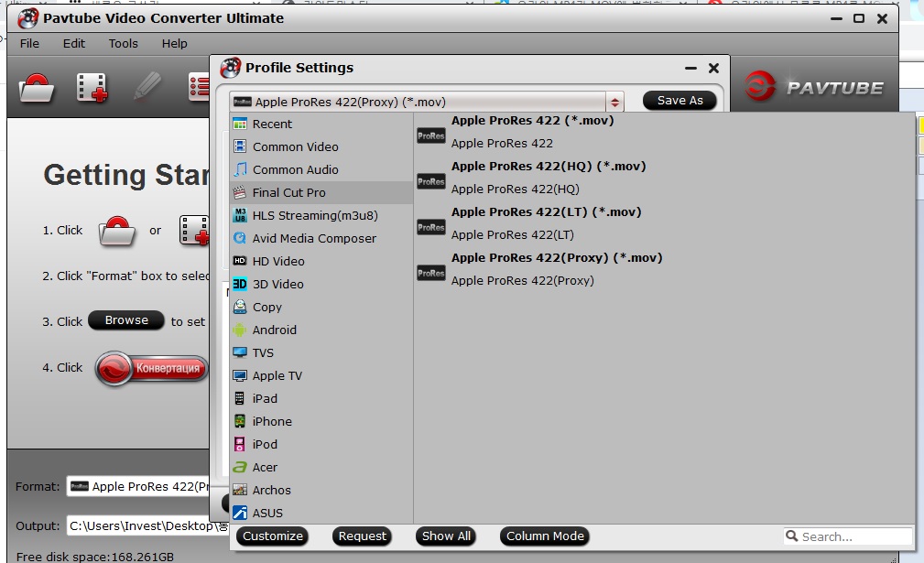
Task: Click Pavtube app icon in title bar
Action: coord(27,18)
